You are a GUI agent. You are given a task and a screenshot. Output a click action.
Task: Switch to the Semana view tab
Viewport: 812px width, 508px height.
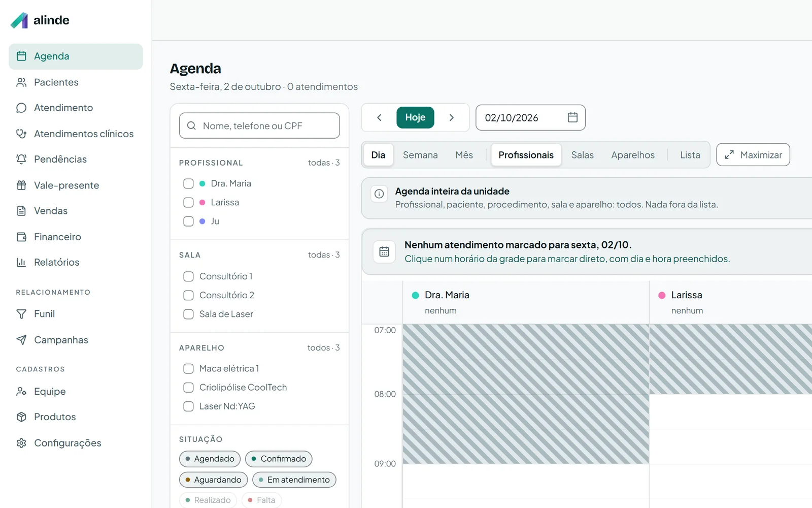tap(420, 155)
